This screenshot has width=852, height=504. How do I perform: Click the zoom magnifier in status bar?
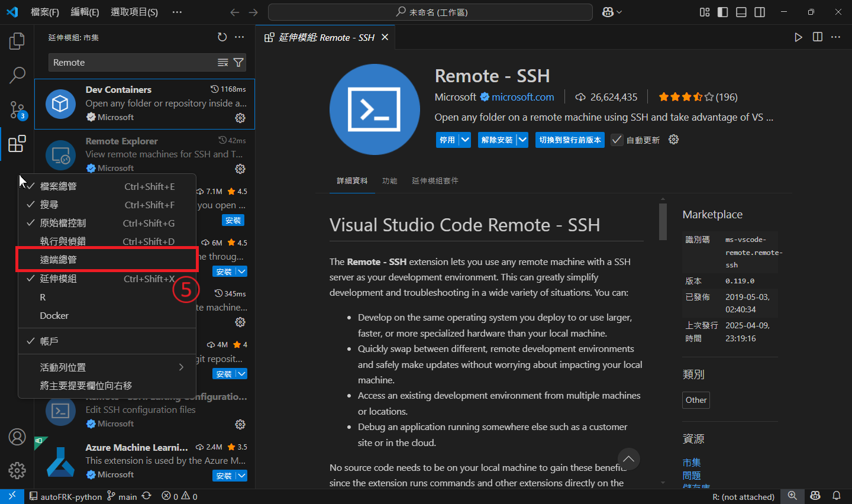[792, 496]
